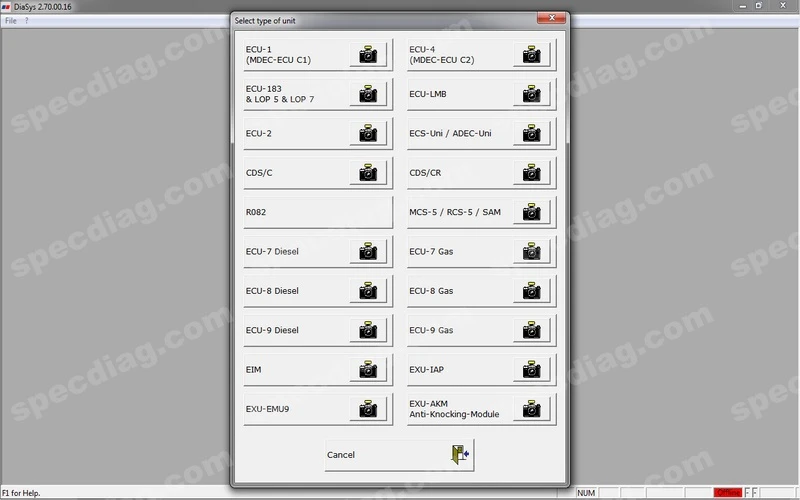Click the F1 for Help status text

coord(21,493)
